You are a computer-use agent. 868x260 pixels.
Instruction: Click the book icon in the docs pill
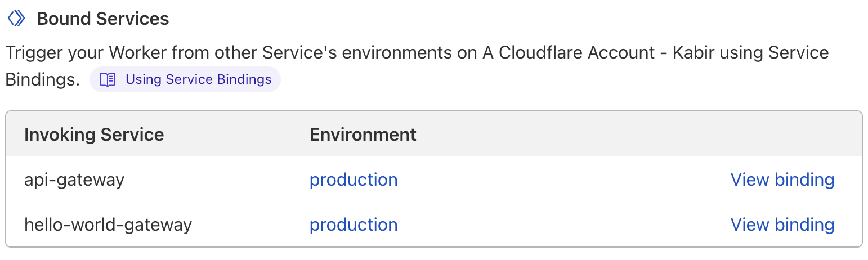107,80
